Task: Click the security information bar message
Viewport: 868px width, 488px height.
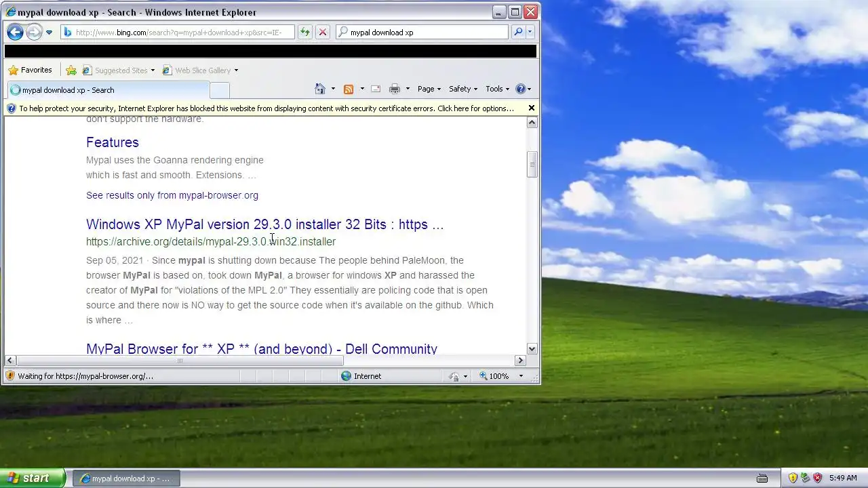Action: (266, 108)
